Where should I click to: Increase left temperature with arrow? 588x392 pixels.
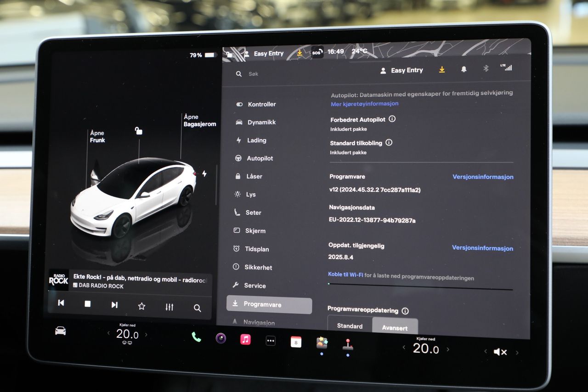coord(146,335)
